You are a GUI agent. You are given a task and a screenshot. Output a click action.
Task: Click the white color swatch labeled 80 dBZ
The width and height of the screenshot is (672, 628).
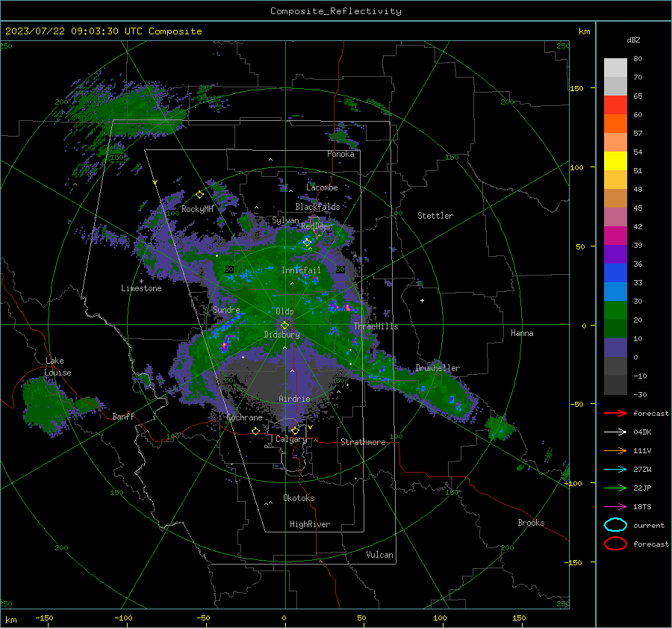615,67
